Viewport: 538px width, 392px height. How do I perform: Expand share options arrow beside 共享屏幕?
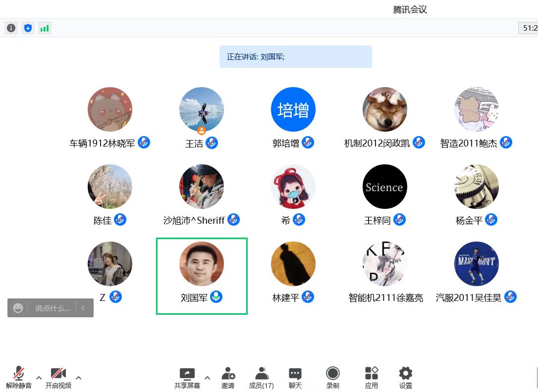[207, 378]
